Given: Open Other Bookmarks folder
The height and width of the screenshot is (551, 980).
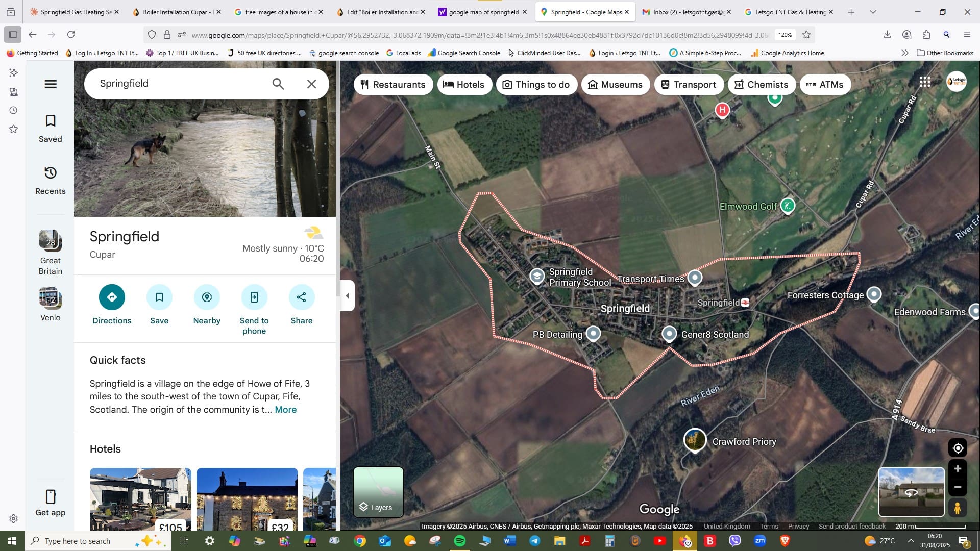Looking at the screenshot, I should 945,53.
